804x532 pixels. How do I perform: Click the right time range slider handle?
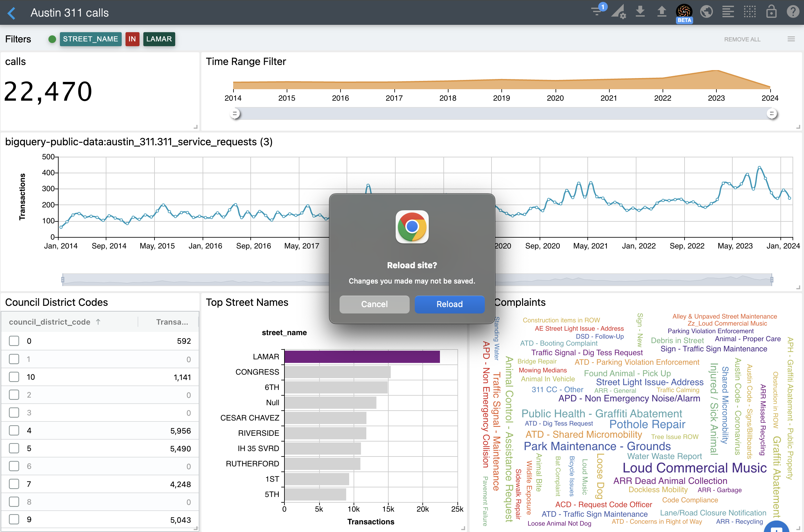point(772,114)
